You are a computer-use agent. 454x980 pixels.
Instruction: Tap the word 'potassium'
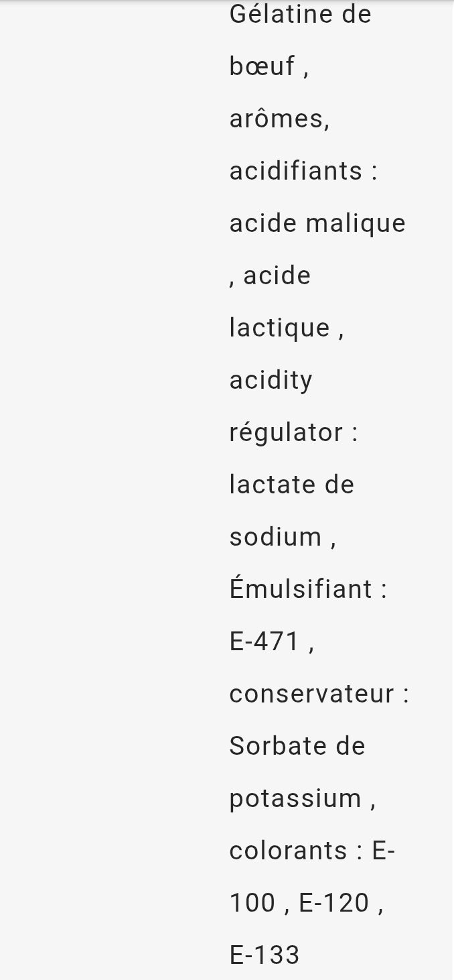coord(295,798)
